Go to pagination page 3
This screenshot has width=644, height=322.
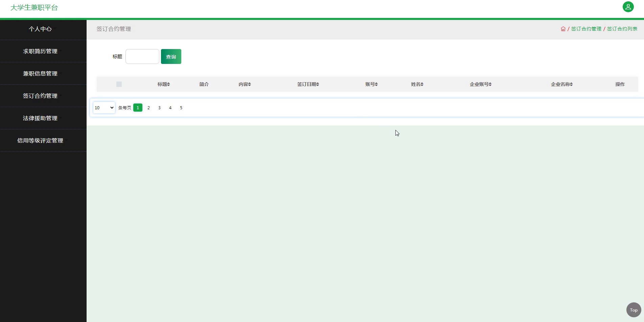159,108
